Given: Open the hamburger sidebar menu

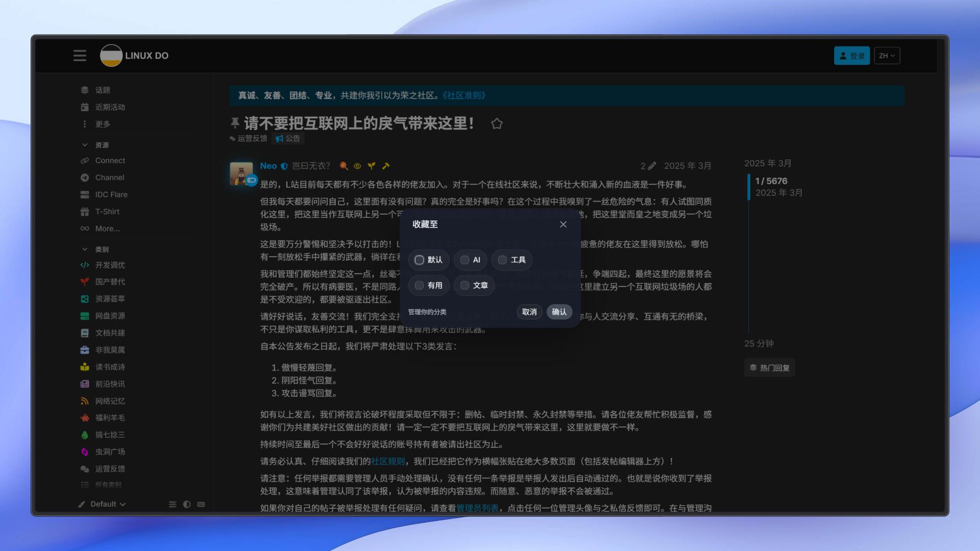Looking at the screenshot, I should [80, 56].
